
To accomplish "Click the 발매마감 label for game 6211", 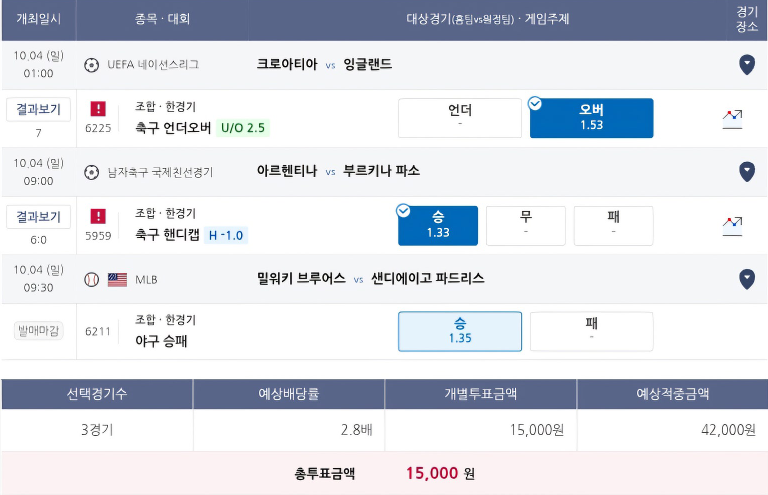I will [38, 331].
